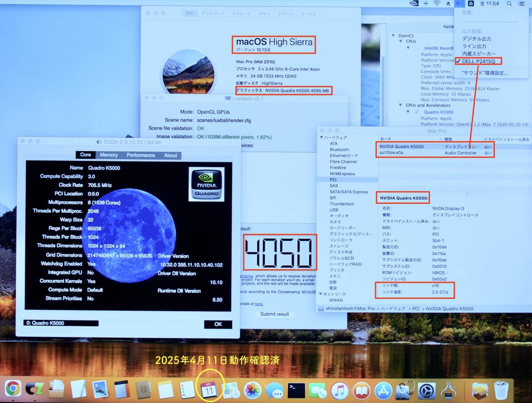Open the Calendar app in Dock
This screenshot has width=532, height=403.
point(209,389)
